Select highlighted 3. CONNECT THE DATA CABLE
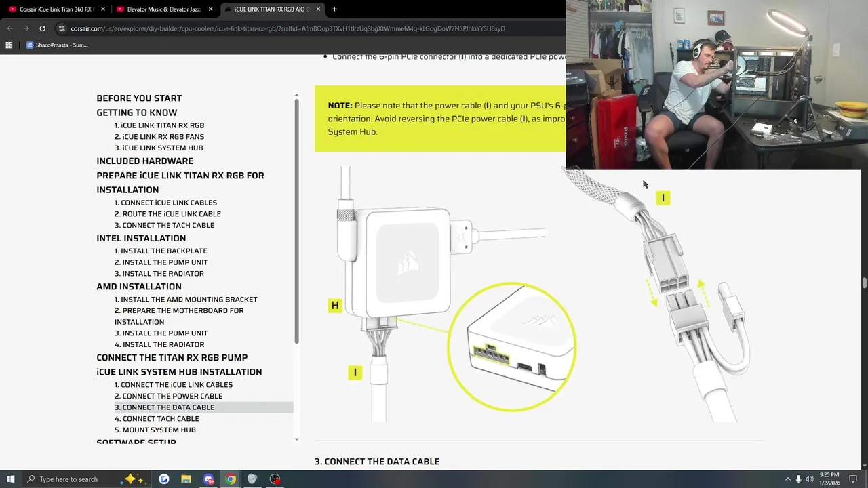This screenshot has height=488, width=868. coord(203,407)
